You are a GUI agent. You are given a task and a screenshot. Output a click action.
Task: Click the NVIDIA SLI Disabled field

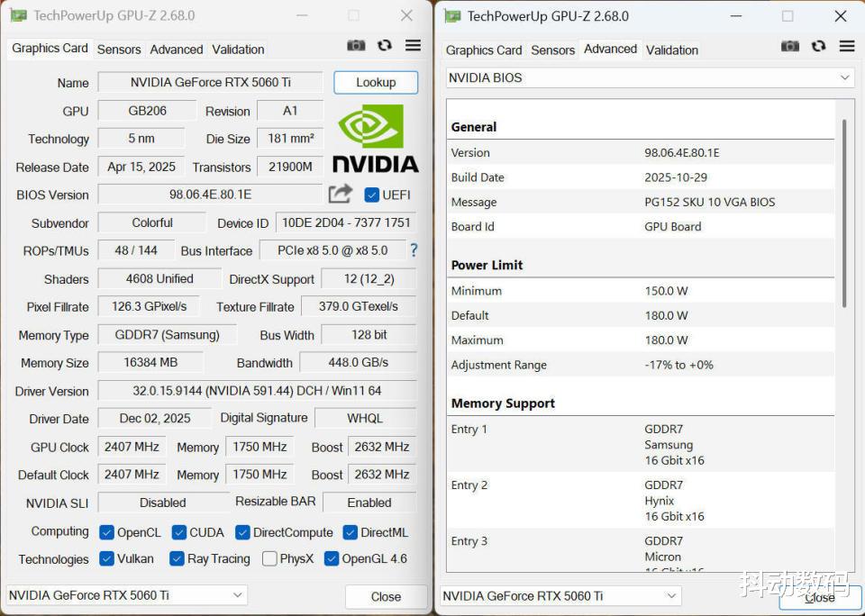click(x=163, y=503)
